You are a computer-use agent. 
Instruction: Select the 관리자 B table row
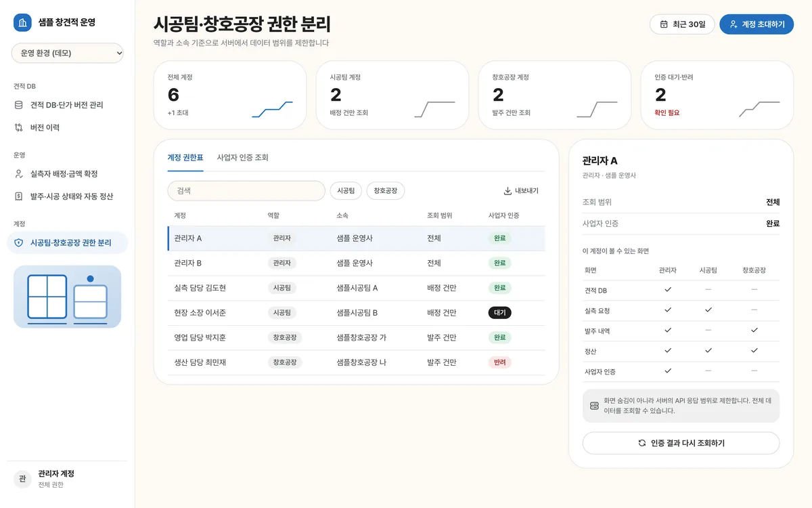(356, 263)
